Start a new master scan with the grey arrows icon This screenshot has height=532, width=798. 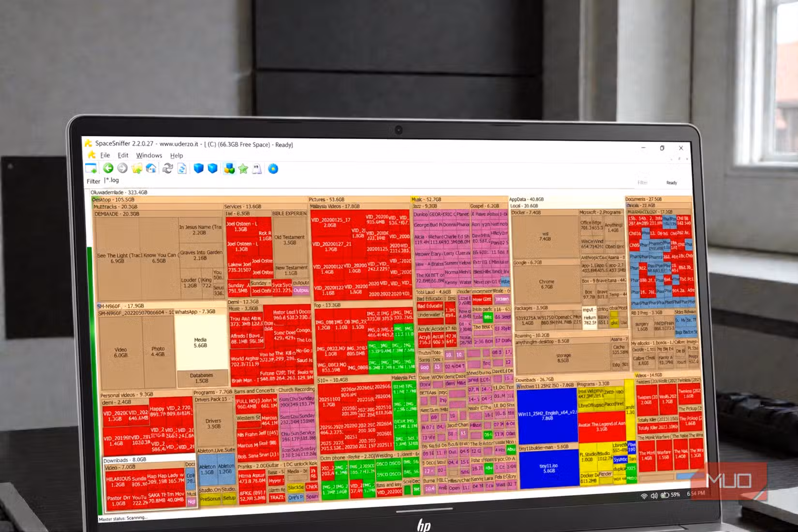tap(167, 168)
